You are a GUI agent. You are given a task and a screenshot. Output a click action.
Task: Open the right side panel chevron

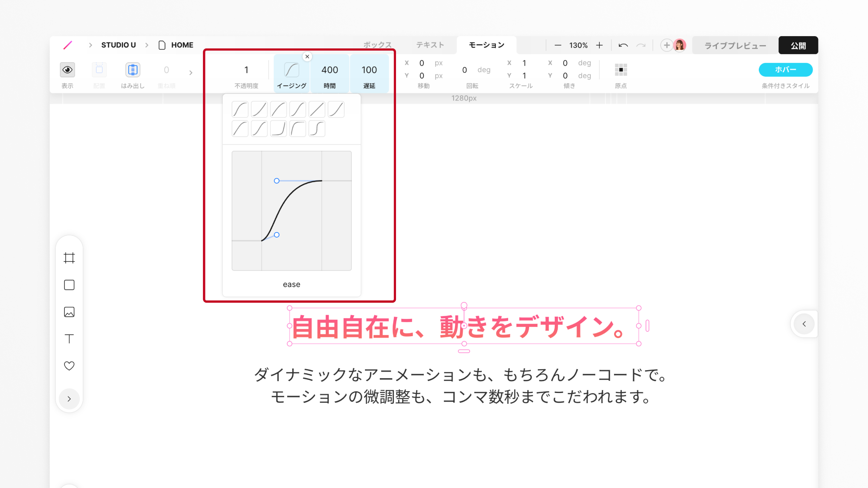(804, 324)
